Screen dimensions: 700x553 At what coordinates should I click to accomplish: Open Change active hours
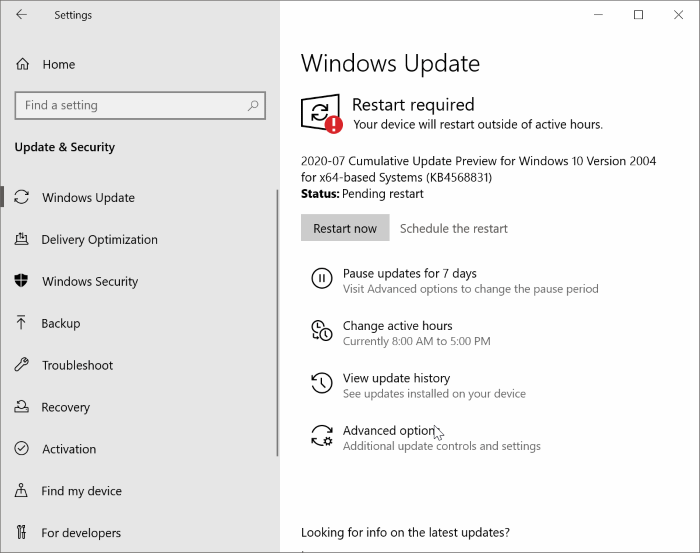397,326
